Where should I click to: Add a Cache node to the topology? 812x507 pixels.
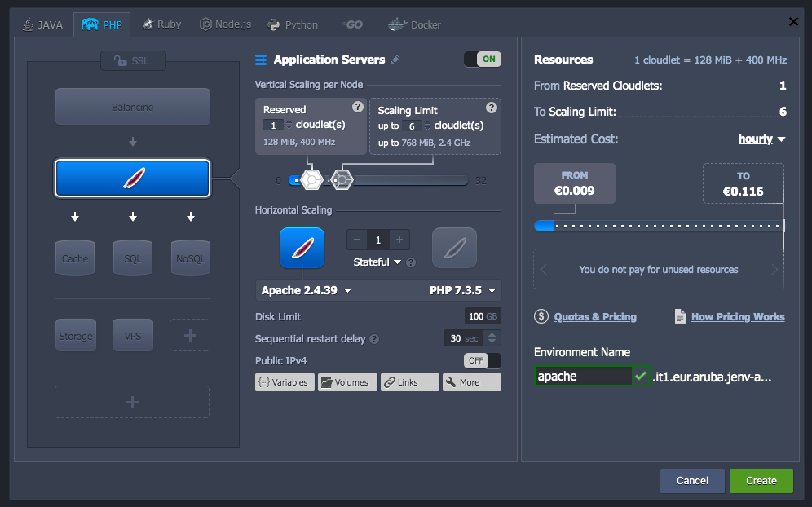pos(75,258)
